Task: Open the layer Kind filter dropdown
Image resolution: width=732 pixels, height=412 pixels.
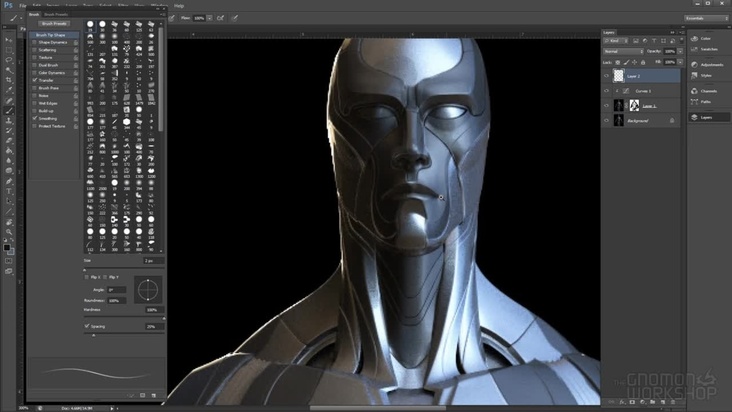Action: point(615,39)
